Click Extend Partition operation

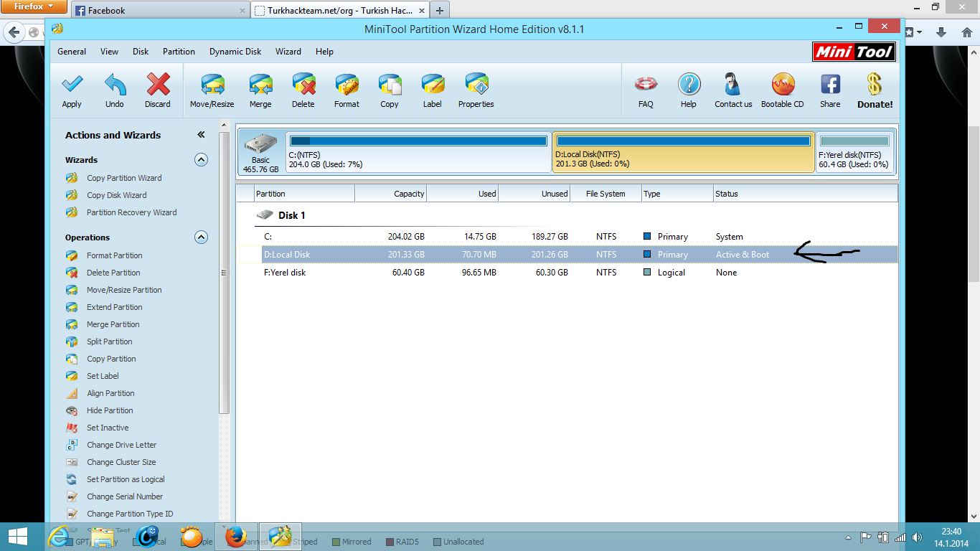tap(115, 307)
